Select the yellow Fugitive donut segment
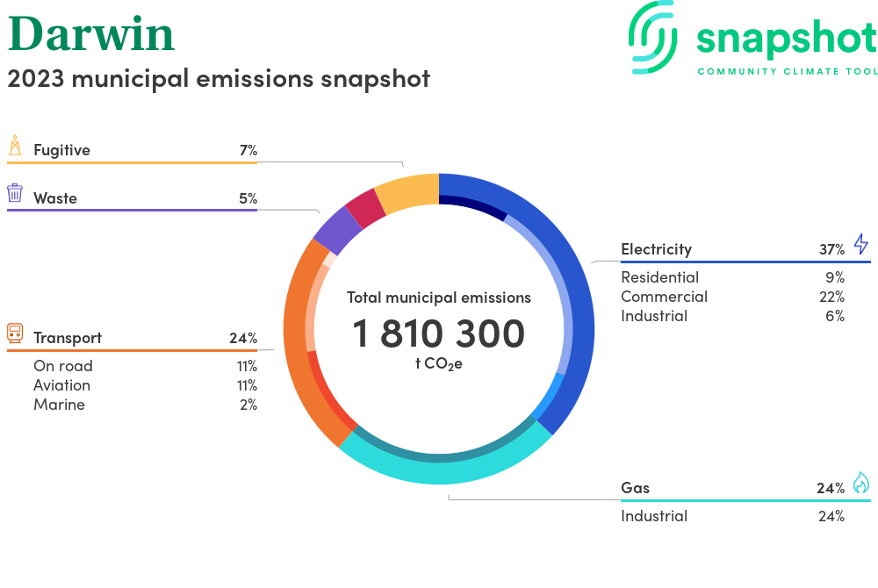This screenshot has height=588, width=878. (x=408, y=192)
